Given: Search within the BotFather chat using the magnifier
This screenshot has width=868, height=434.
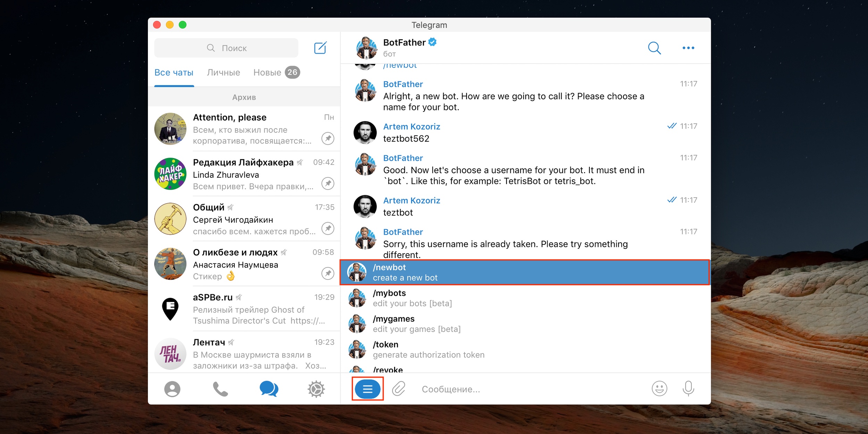Looking at the screenshot, I should point(654,48).
